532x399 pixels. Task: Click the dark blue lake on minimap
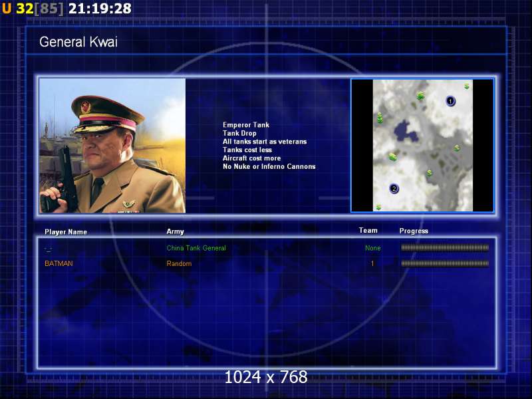(405, 131)
